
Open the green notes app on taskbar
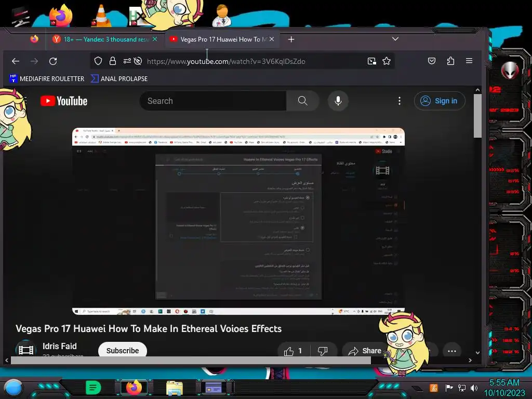(93, 388)
